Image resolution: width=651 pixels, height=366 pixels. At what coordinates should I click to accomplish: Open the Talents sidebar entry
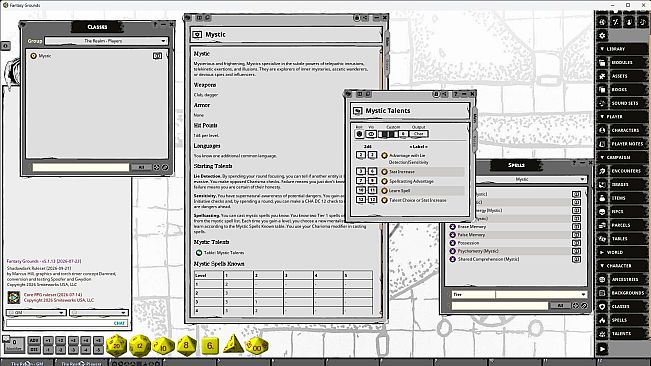coord(622,334)
